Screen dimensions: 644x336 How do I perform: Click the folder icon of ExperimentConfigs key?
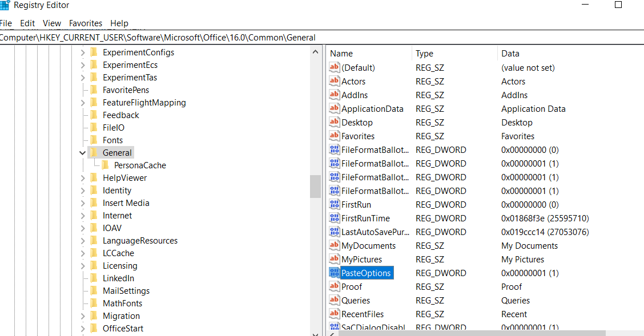[x=94, y=52]
